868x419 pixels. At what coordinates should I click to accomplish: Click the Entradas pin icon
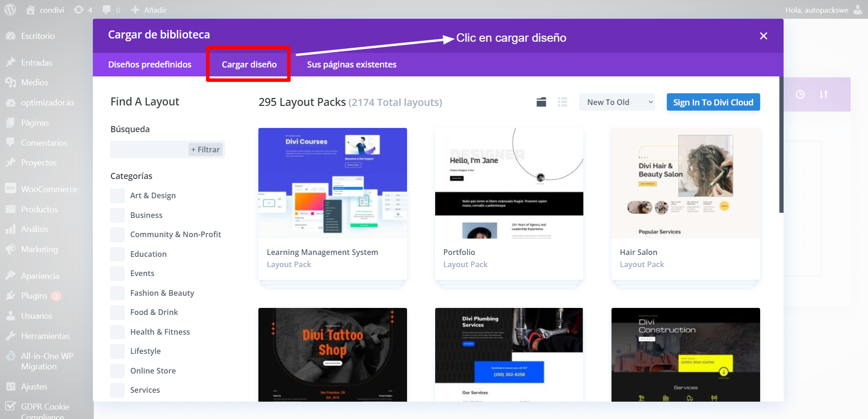click(10, 62)
